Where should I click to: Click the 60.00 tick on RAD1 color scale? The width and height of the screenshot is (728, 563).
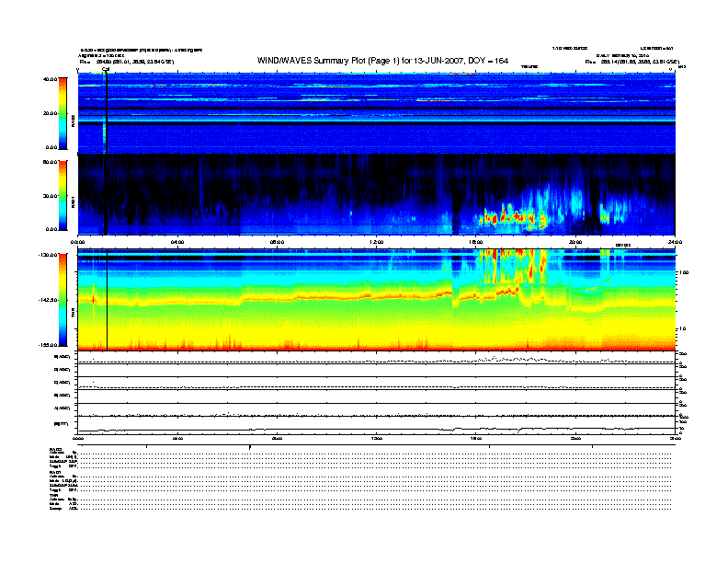(50, 162)
